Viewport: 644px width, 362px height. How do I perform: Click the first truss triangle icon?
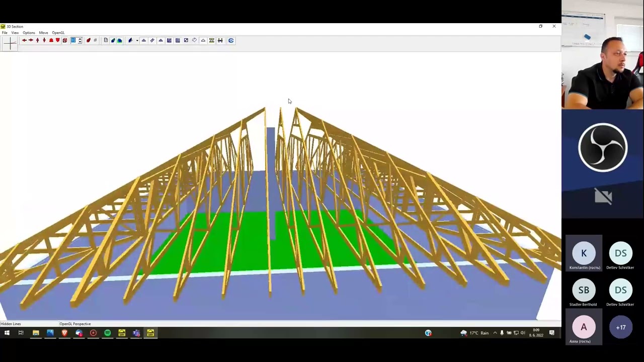pyautogui.click(x=144, y=40)
